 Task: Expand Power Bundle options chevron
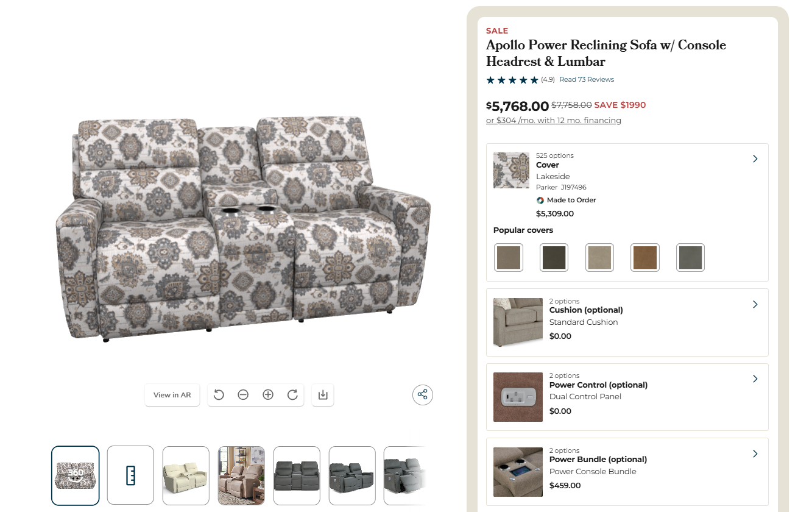755,454
